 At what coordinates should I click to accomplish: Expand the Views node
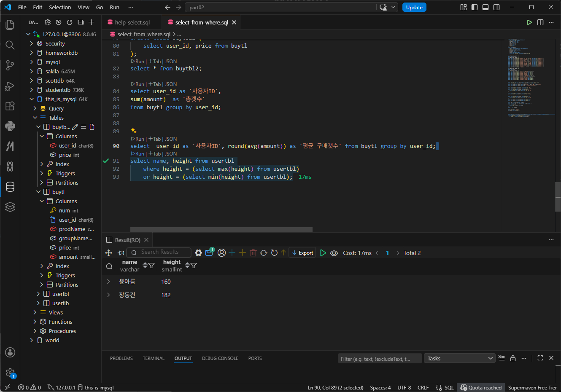tap(35, 312)
